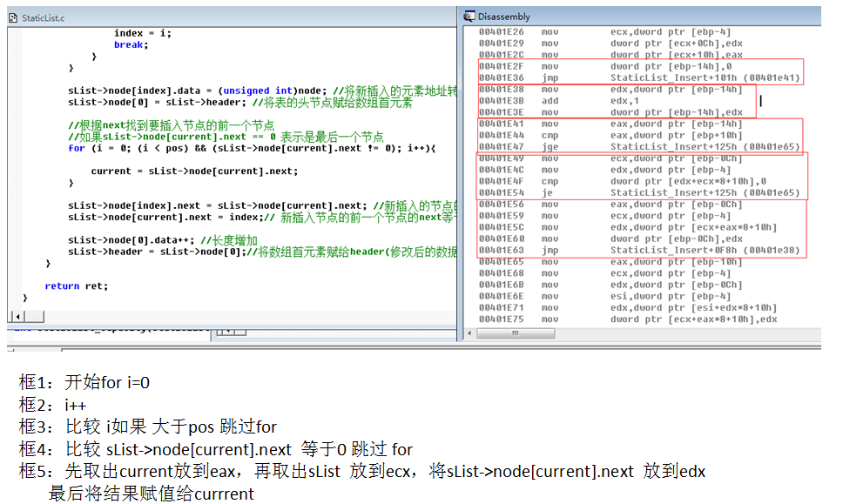Image resolution: width=843 pixels, height=504 pixels.
Task: Click the StaticList.c file icon
Action: [x=13, y=18]
